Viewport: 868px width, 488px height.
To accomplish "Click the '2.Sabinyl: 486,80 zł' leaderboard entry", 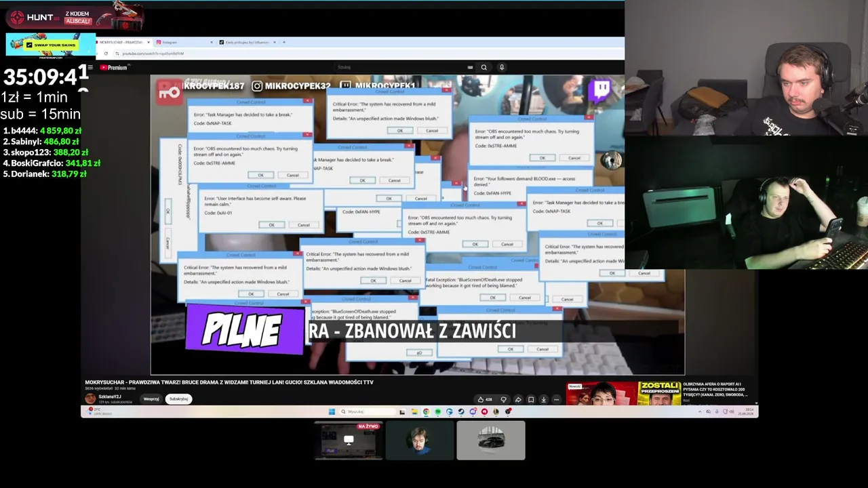I will 41,142.
